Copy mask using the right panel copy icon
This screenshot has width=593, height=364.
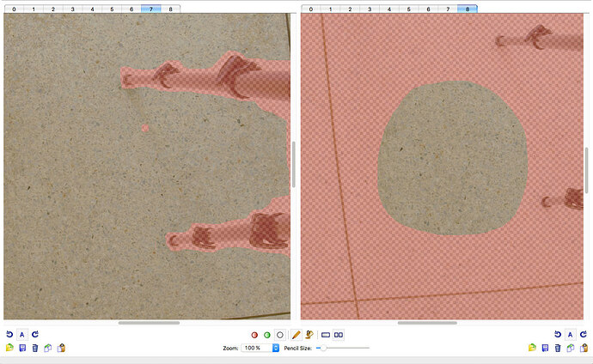click(571, 348)
